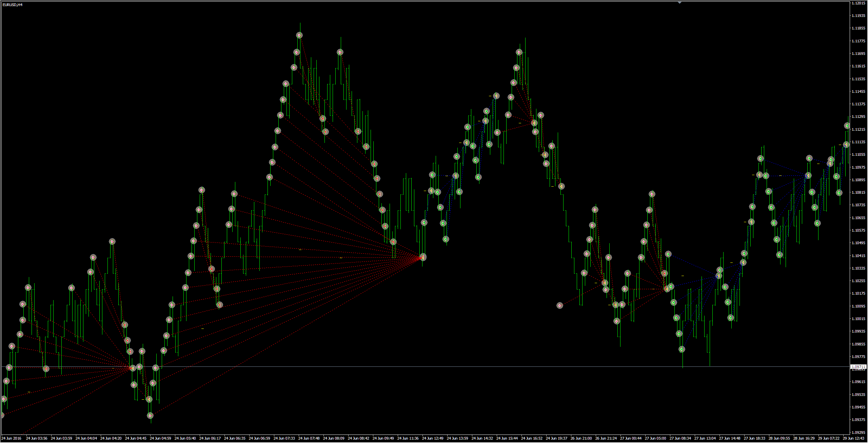
Task: Click the chart shift triangle at the chart's top edge
Action: point(679,3)
